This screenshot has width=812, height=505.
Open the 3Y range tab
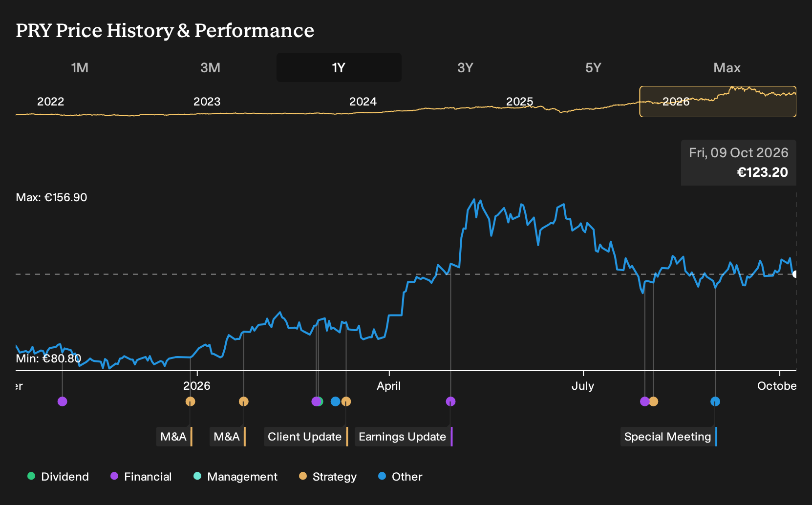click(465, 67)
